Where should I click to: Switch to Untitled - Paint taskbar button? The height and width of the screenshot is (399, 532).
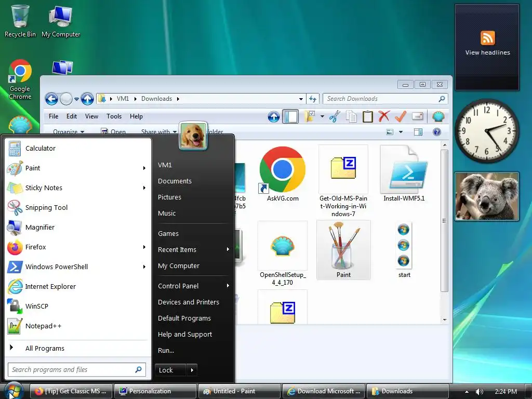239,391
